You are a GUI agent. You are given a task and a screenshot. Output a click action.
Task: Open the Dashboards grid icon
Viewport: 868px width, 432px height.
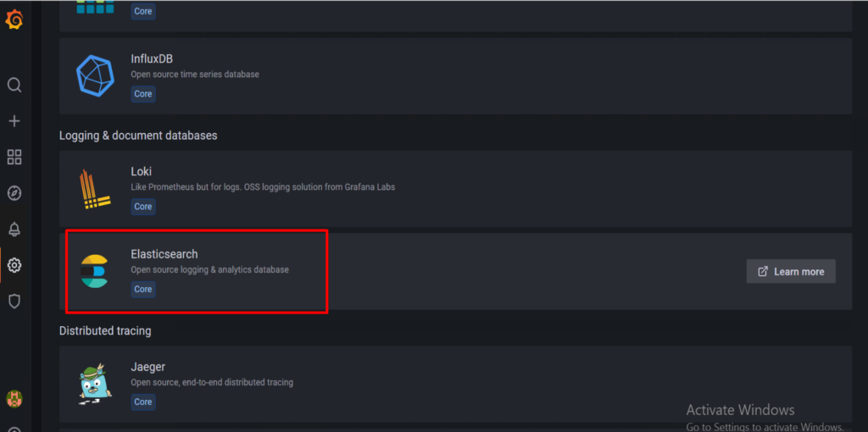point(14,157)
